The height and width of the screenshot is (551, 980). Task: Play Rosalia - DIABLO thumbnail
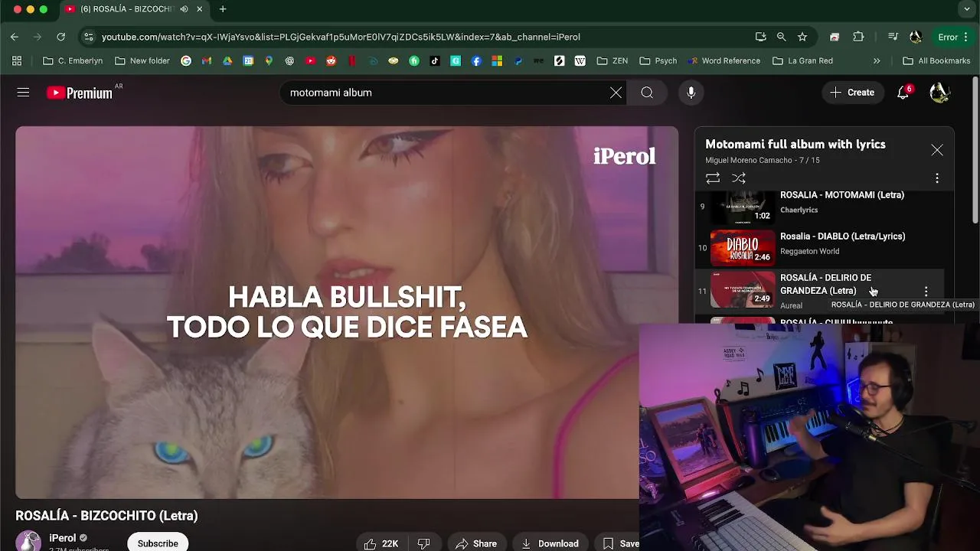coord(743,247)
